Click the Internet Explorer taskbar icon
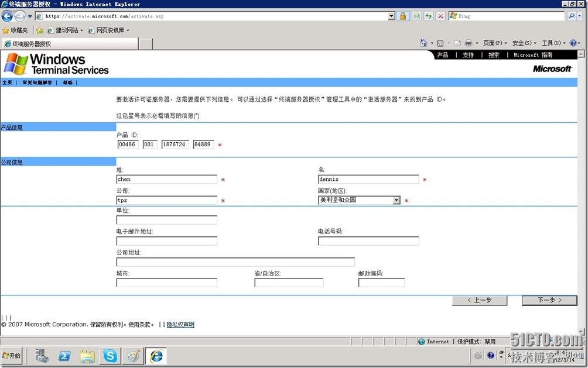The width and height of the screenshot is (588, 368). pyautogui.click(x=156, y=356)
